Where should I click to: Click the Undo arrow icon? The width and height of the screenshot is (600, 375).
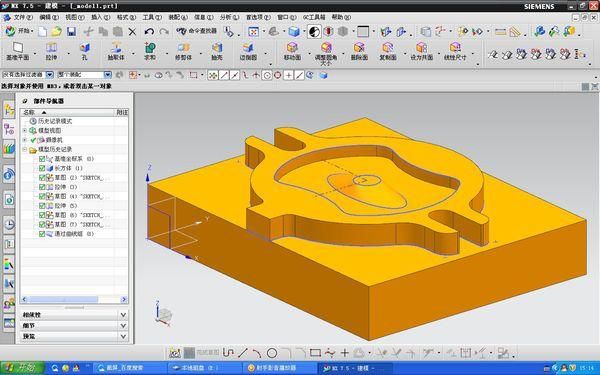(149, 32)
